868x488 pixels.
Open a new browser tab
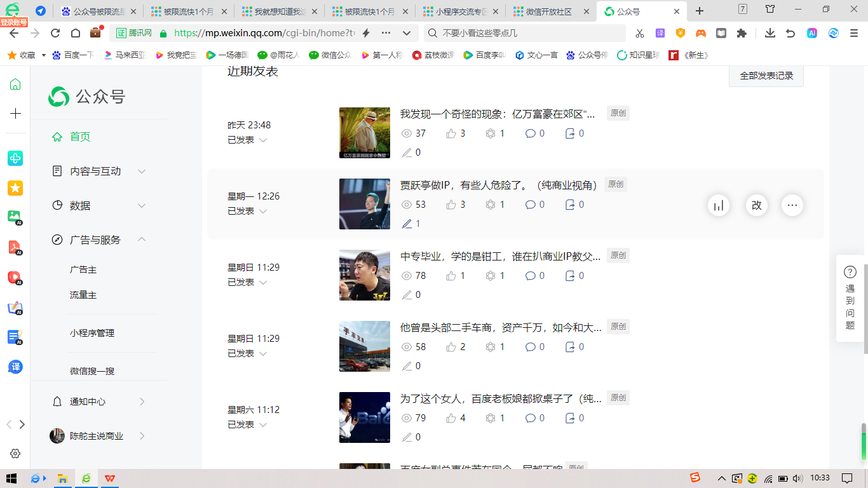point(700,11)
